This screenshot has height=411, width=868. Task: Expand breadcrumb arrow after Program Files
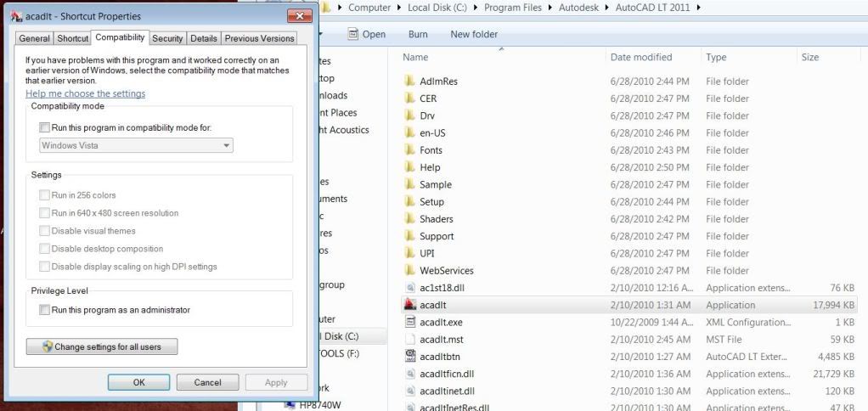click(x=551, y=8)
